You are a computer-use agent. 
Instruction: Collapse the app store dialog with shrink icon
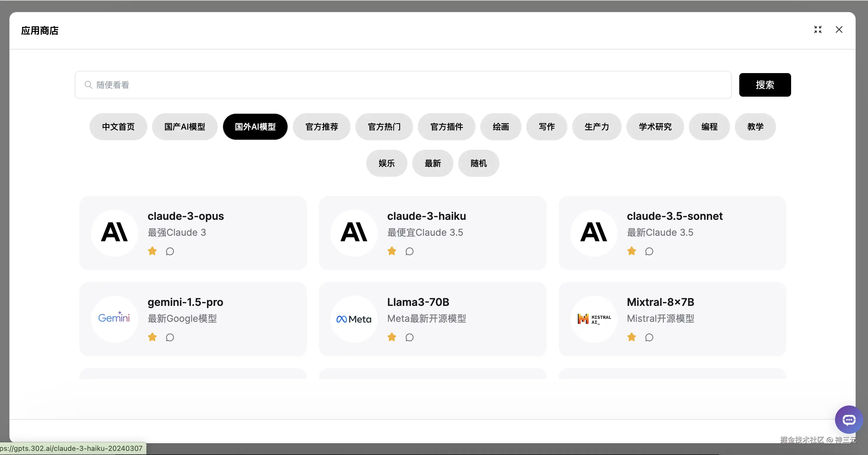(818, 30)
